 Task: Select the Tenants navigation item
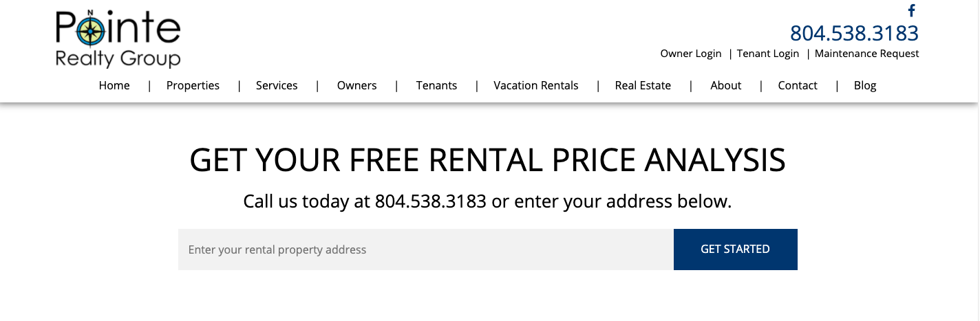436,85
